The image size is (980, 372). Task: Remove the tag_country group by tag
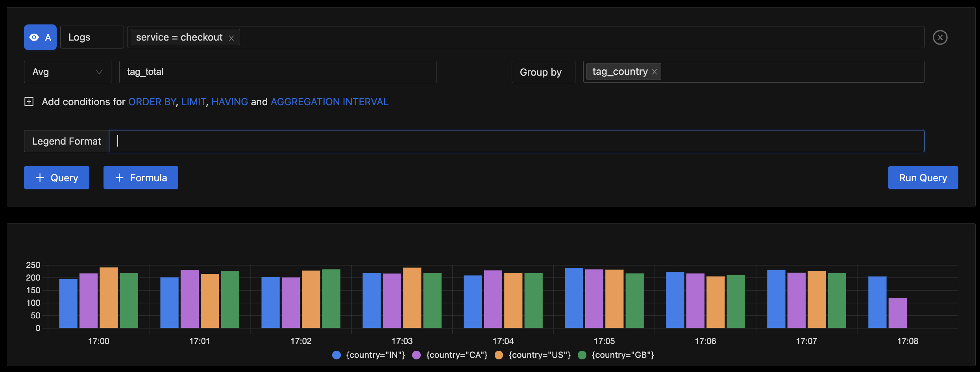655,72
